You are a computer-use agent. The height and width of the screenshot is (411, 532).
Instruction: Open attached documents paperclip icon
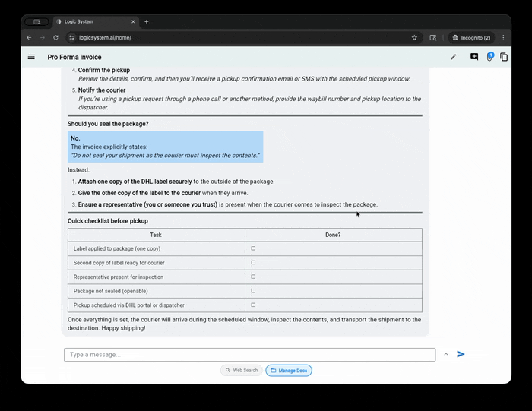click(x=489, y=57)
